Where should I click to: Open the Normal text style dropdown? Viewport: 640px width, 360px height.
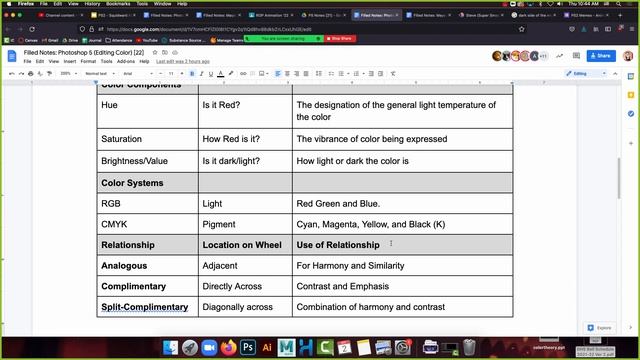point(100,73)
